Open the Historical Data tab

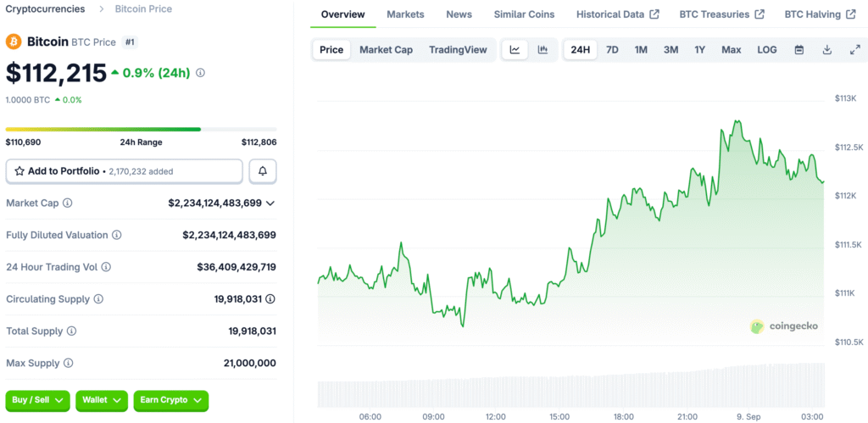(616, 14)
